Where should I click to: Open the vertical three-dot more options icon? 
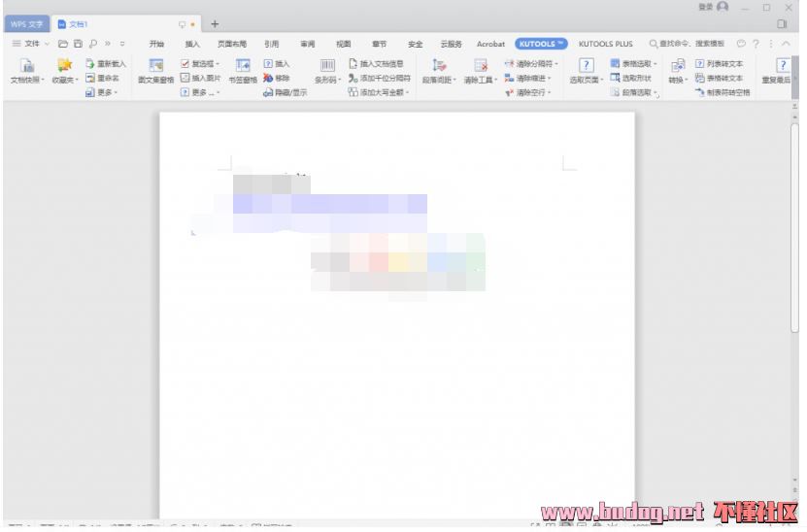770,45
